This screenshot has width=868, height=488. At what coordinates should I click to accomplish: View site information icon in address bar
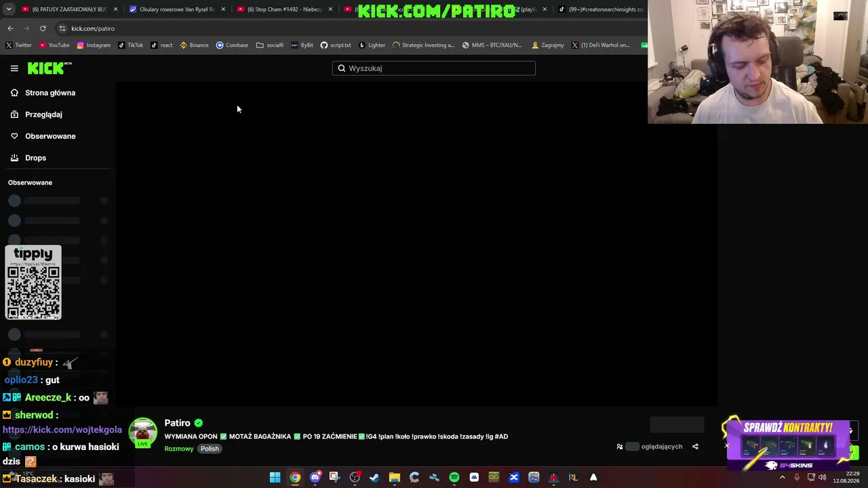click(x=62, y=28)
